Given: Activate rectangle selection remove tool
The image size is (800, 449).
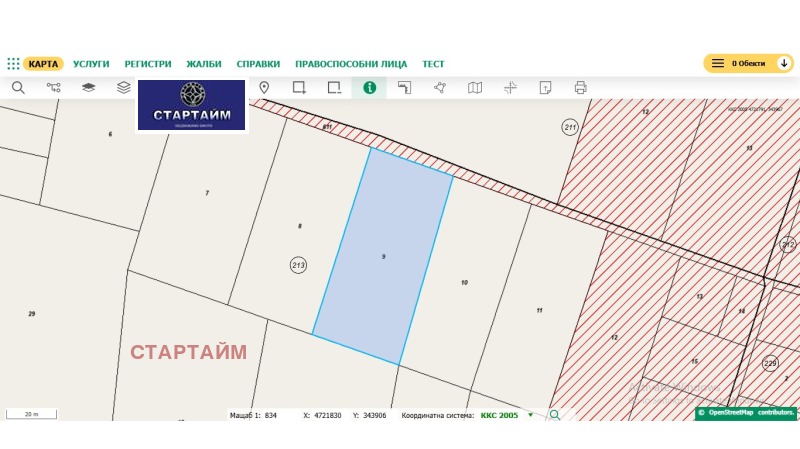Looking at the screenshot, I should (x=334, y=88).
